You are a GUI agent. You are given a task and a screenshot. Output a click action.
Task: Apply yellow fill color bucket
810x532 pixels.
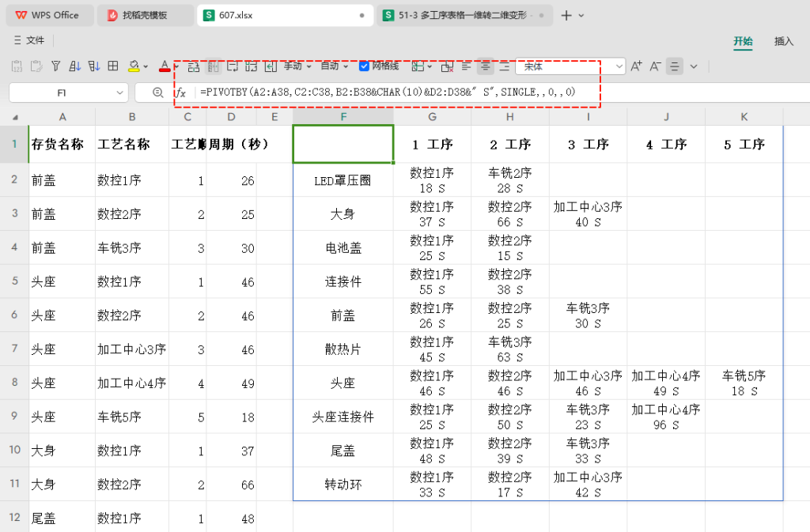point(134,66)
